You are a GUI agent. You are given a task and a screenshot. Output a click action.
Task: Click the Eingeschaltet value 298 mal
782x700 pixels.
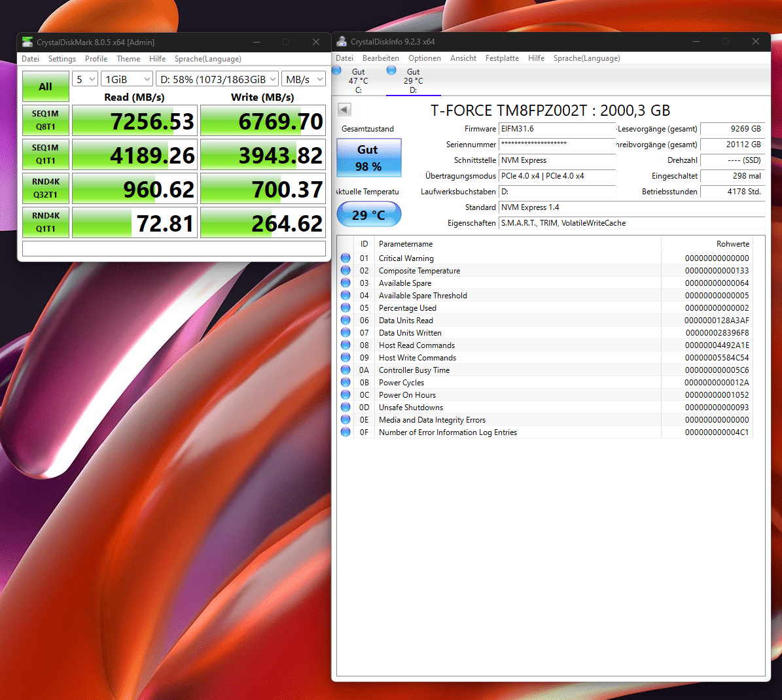(732, 175)
